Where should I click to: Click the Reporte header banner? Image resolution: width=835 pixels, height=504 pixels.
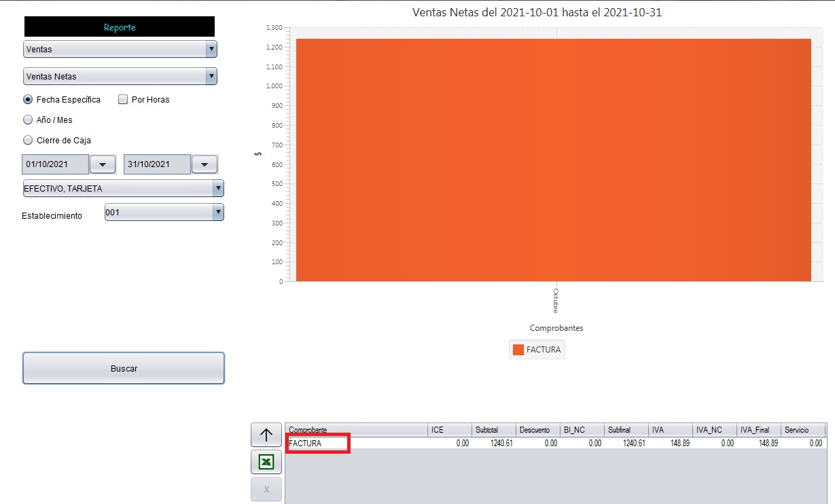[120, 27]
